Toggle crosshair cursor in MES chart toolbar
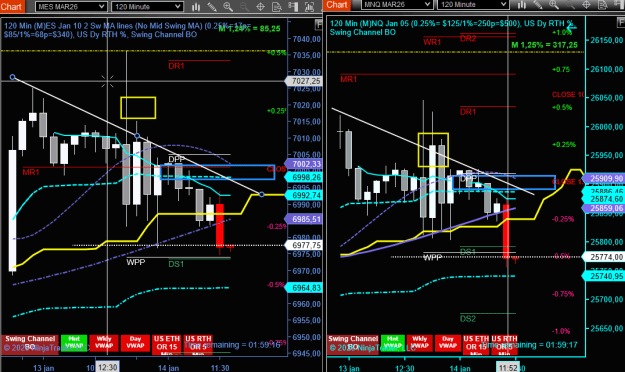 coord(260,6)
